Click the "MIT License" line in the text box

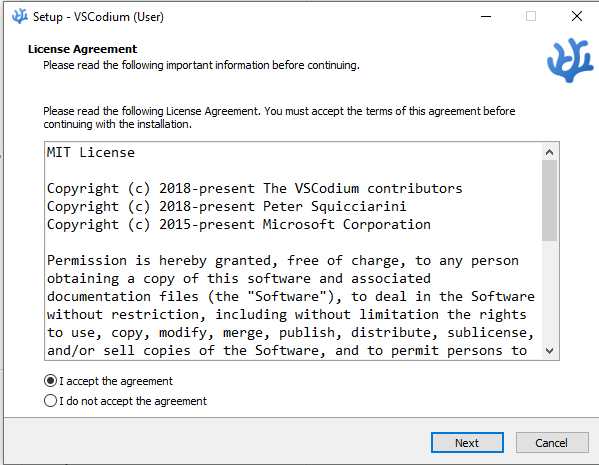click(x=91, y=152)
